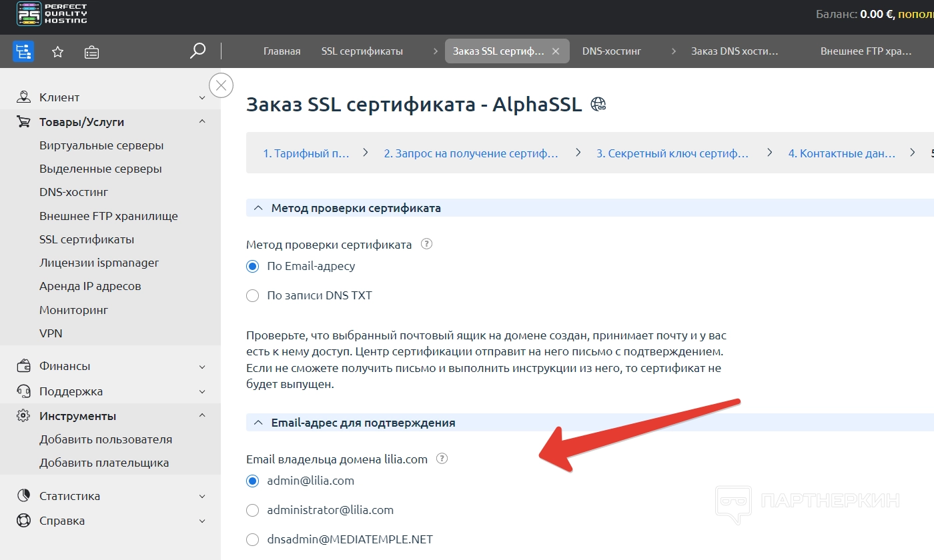Screen dimensions: 934x560
Task: Open DNS-хостинг in the sidebar menu
Action: (x=73, y=192)
